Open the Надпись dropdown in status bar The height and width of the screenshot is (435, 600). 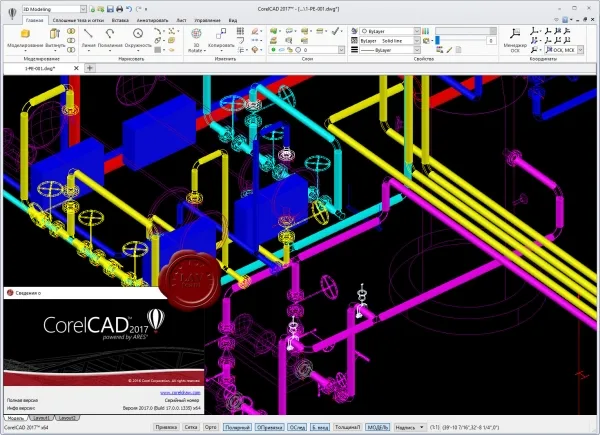(x=410, y=427)
